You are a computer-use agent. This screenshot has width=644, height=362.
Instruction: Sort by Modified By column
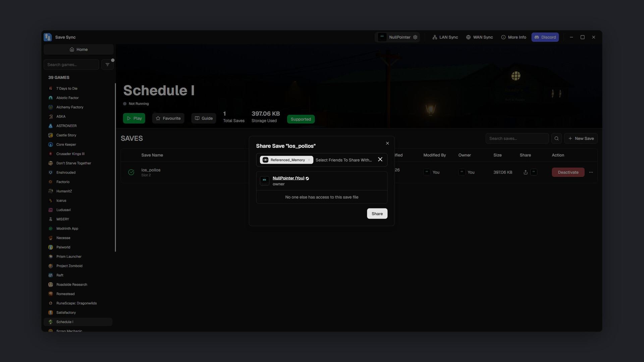click(434, 155)
